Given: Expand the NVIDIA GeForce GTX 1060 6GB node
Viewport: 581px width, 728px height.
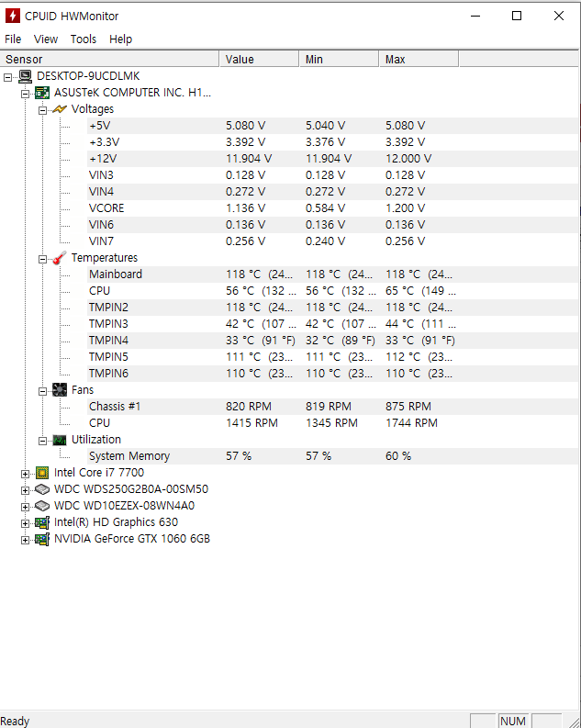Looking at the screenshot, I should click(x=25, y=540).
